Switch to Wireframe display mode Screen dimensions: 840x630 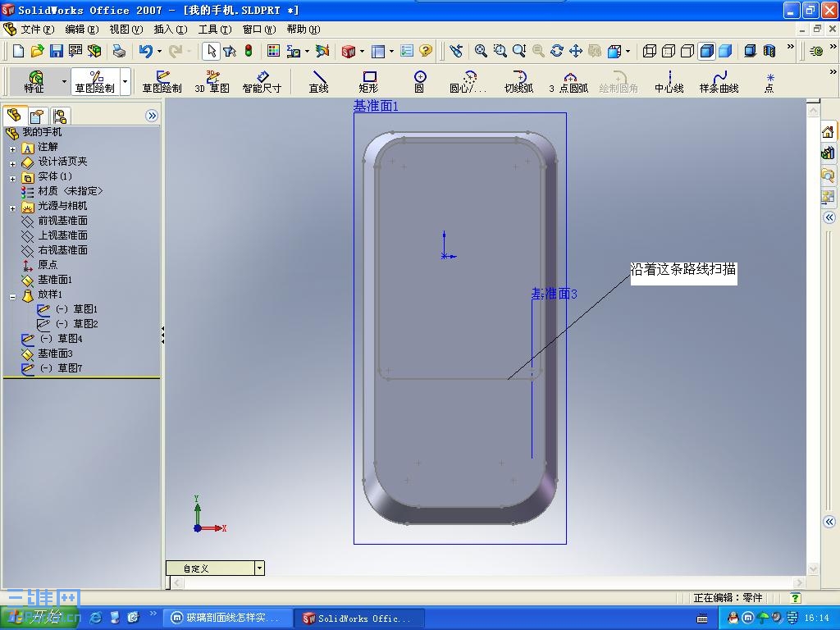(x=650, y=51)
